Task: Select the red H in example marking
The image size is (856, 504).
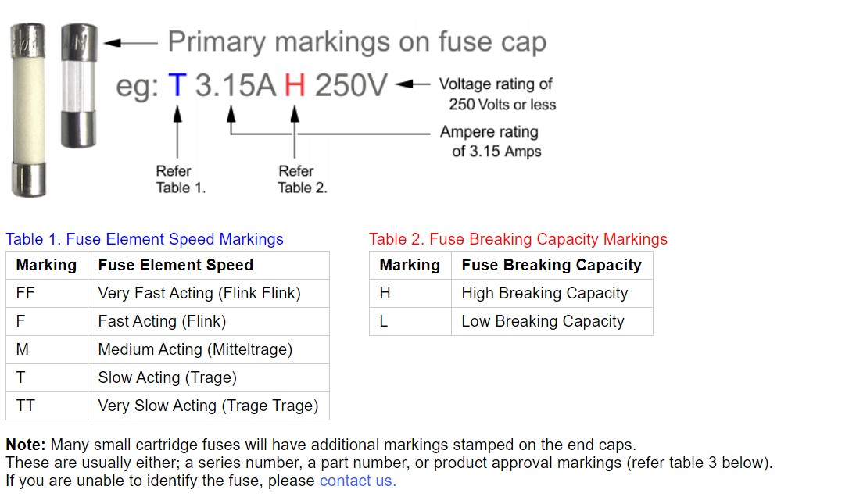Action: pyautogui.click(x=295, y=85)
